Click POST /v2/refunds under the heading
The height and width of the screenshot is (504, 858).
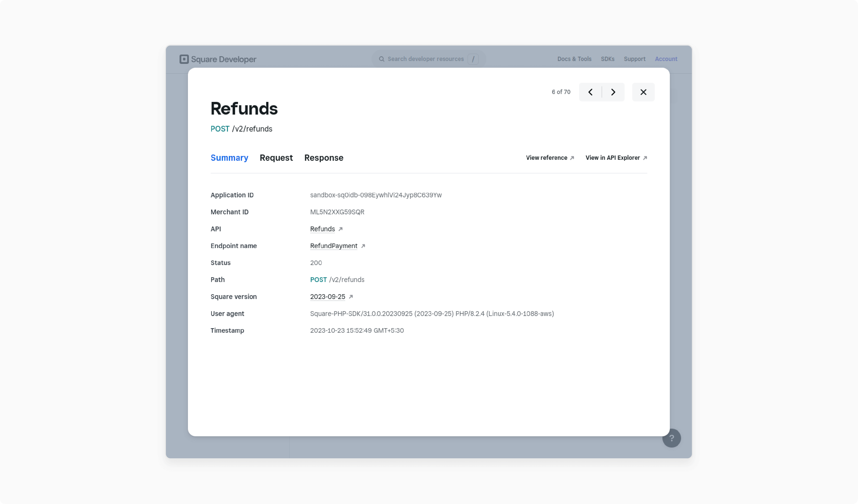click(x=241, y=129)
